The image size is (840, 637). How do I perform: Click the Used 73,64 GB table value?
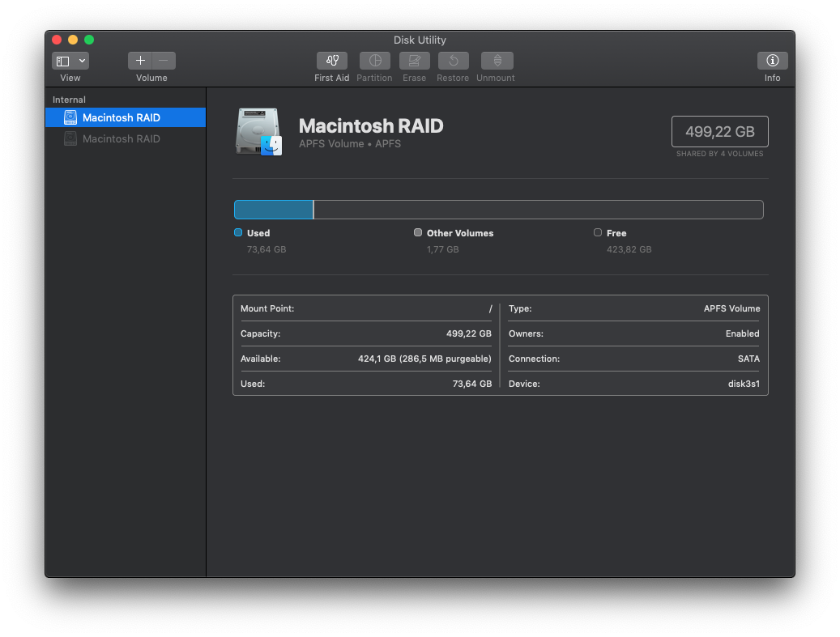tap(472, 384)
